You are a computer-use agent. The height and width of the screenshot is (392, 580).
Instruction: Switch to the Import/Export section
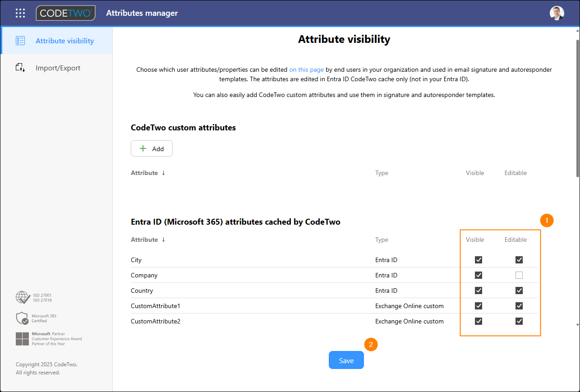click(58, 68)
